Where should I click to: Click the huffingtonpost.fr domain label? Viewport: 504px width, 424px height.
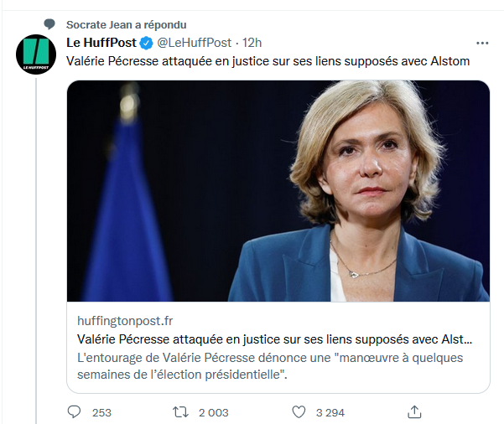(x=125, y=321)
